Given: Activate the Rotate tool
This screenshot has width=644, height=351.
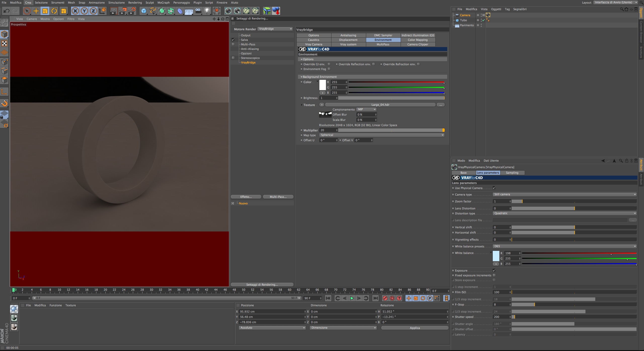Looking at the screenshot, I should [x=54, y=11].
